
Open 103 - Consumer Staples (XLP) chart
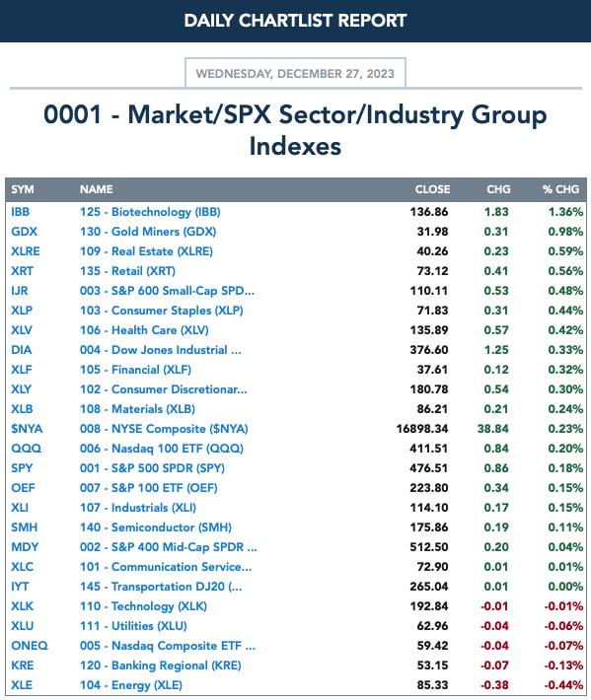tap(162, 311)
